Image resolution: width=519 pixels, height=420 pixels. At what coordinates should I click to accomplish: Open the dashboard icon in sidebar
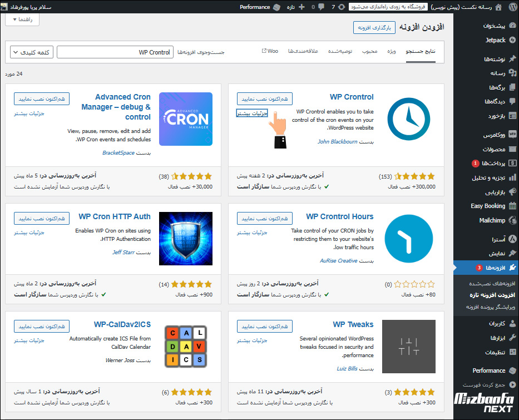[x=512, y=26]
